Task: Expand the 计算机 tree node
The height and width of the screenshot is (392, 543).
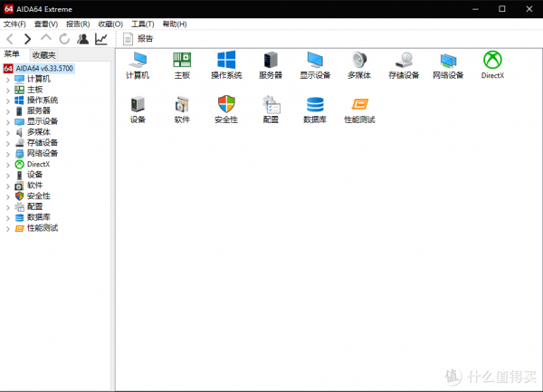Action: point(7,79)
